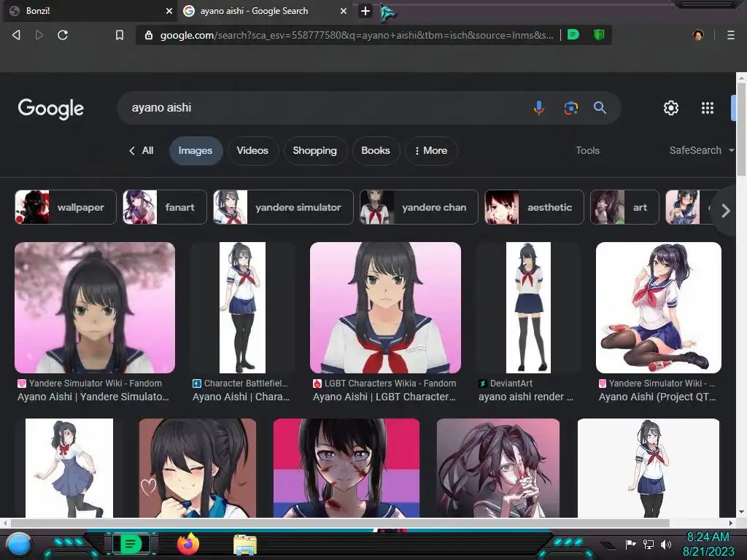Open the LGBT Characters pink background thumbnail
Viewport: 747px width, 560px height.
tap(385, 308)
